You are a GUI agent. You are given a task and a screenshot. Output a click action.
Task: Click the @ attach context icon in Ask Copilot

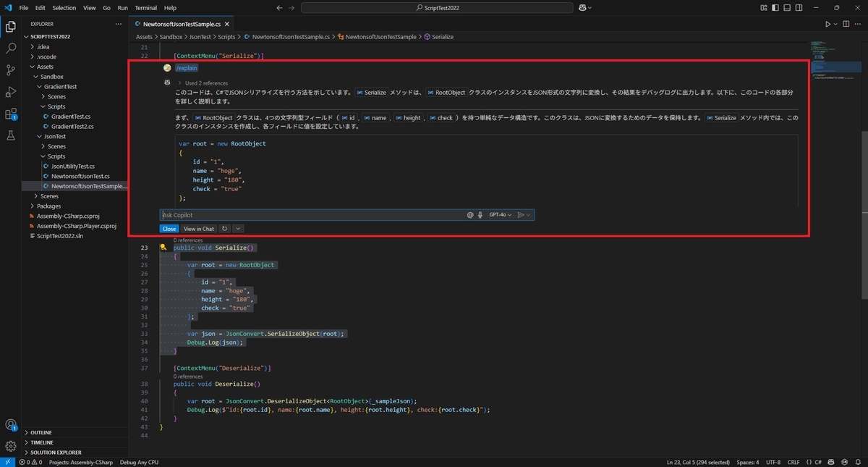(470, 215)
